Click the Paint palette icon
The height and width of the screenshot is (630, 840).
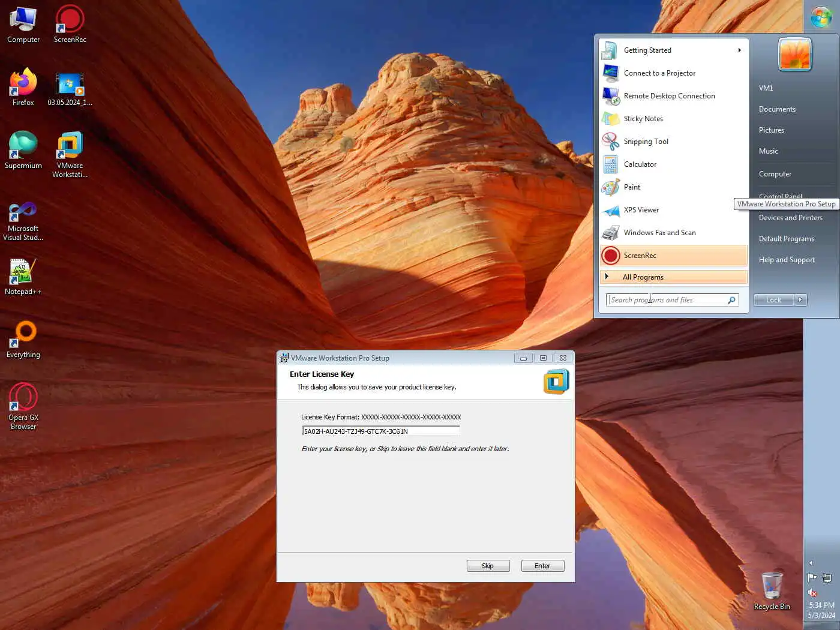coord(611,187)
